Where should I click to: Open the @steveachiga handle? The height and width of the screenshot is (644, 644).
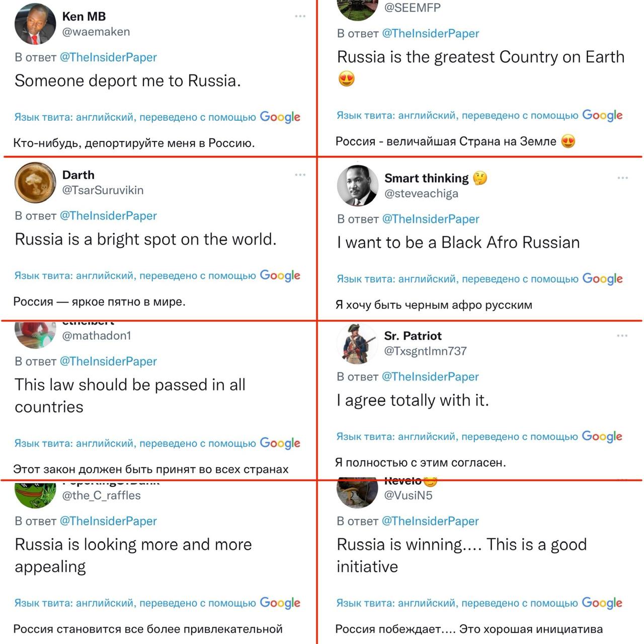click(421, 194)
